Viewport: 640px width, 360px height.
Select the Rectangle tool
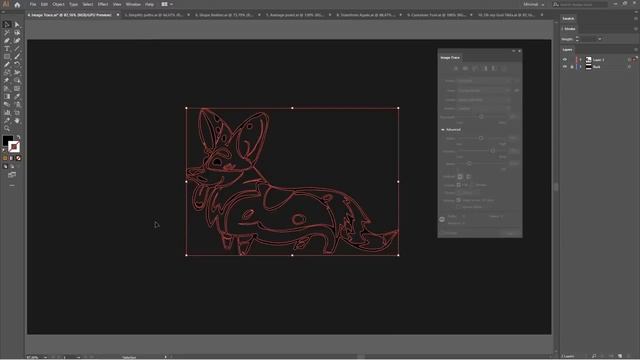click(7, 56)
